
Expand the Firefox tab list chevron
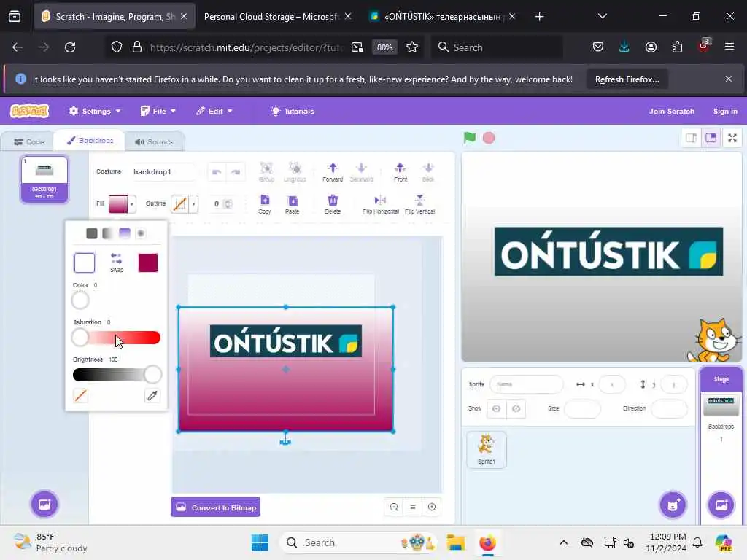tap(602, 16)
